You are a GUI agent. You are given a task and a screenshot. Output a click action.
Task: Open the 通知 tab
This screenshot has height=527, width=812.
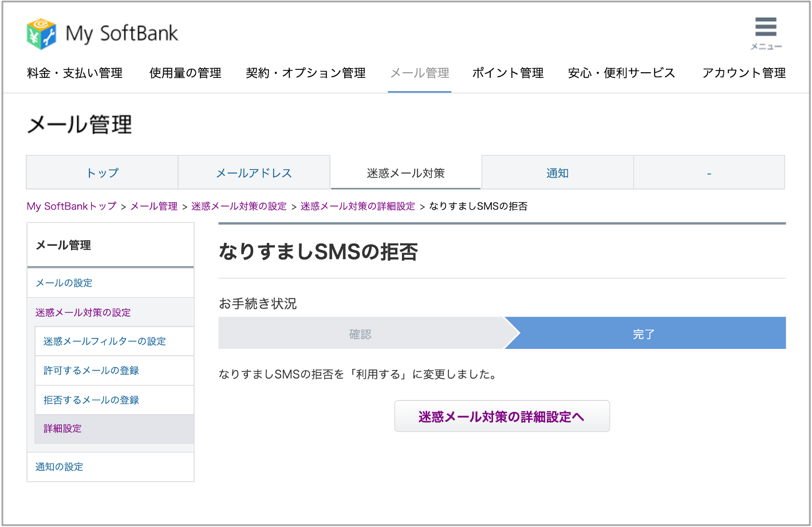coord(557,173)
